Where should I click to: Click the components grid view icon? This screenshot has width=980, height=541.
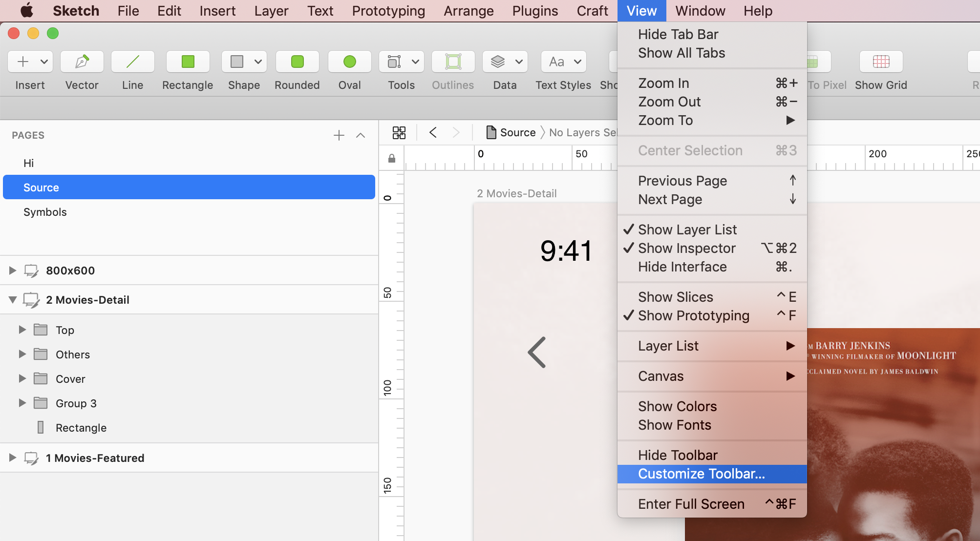point(399,132)
